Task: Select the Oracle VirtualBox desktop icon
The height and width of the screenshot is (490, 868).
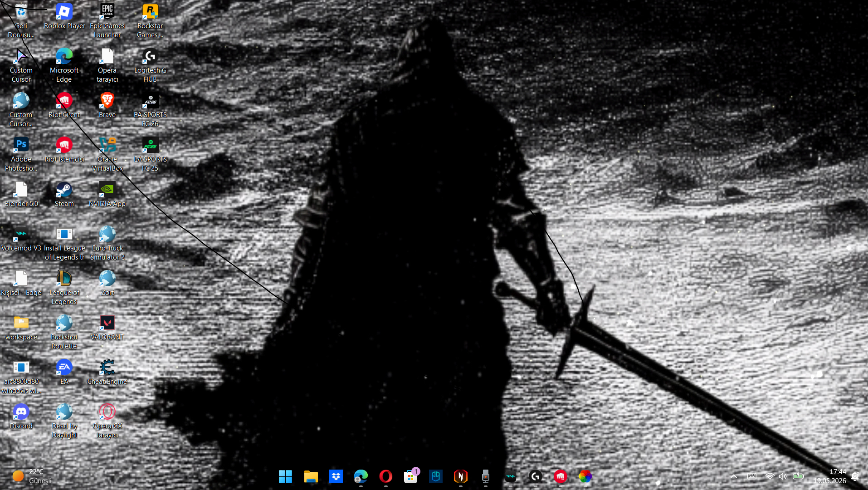Action: tap(107, 154)
